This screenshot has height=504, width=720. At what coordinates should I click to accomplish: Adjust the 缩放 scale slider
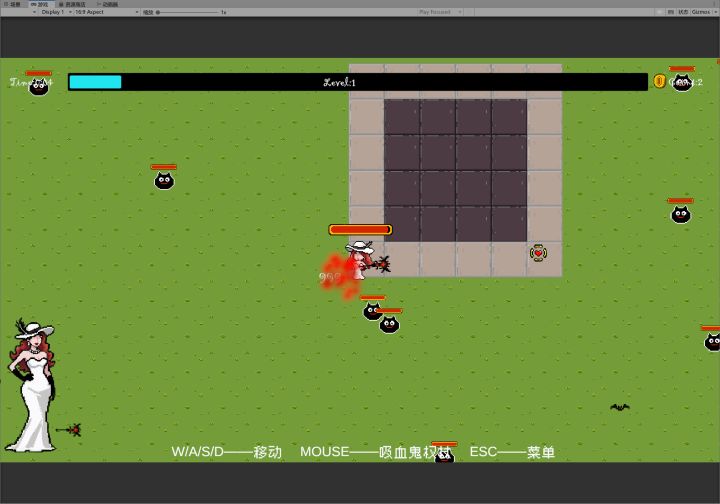[187, 12]
